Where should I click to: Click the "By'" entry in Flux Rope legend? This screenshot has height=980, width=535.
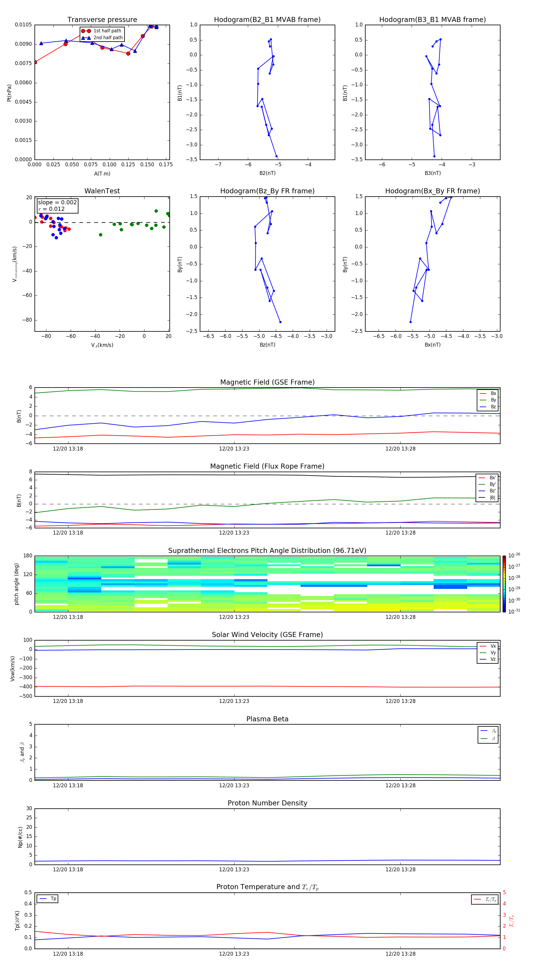[487, 484]
